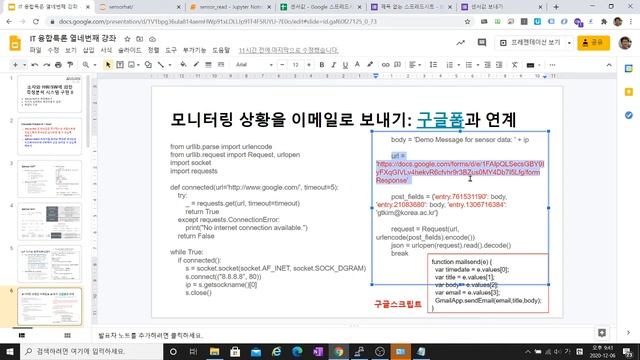This screenshot has height=360, width=640.
Task: Click the highlight color pen icon
Action: pos(370,65)
